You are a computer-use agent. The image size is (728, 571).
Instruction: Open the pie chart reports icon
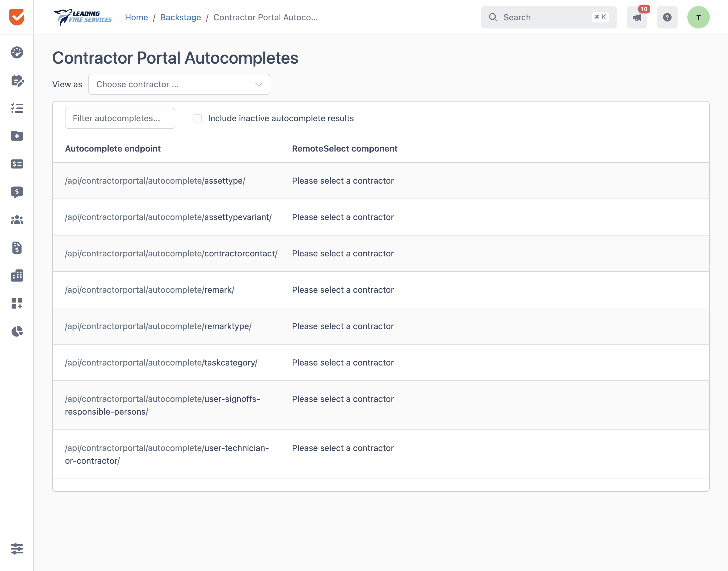click(x=17, y=331)
